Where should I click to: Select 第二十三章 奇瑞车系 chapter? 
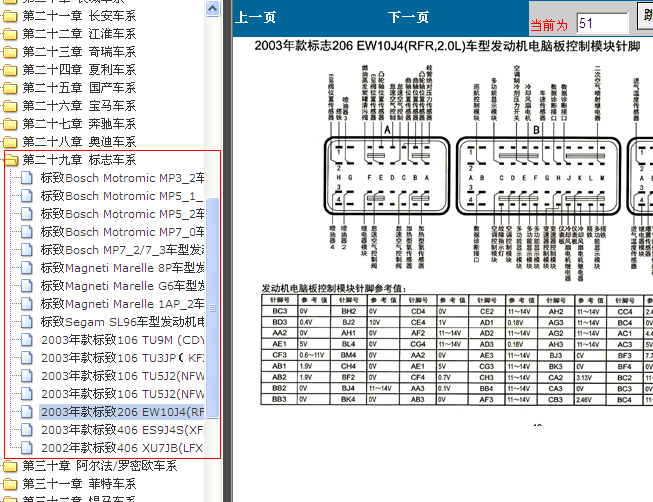coord(79,52)
